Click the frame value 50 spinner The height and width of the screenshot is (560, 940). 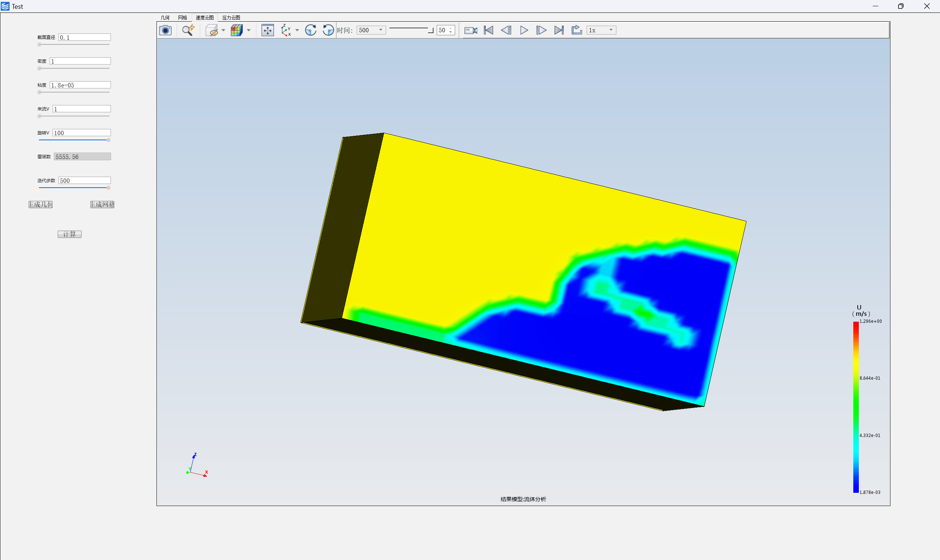click(446, 30)
